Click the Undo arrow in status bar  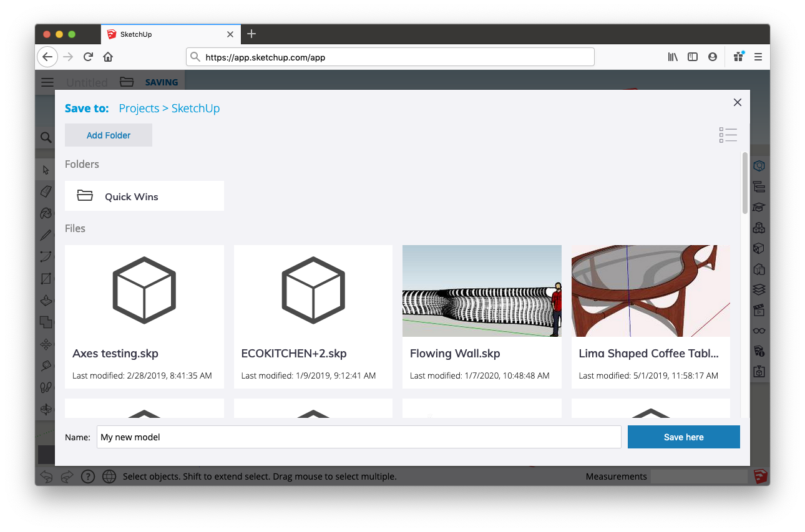pos(47,476)
